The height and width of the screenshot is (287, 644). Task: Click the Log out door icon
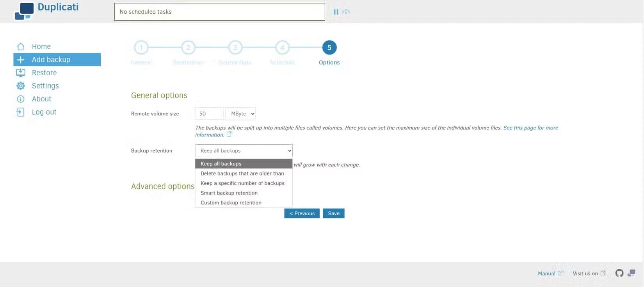pos(21,112)
